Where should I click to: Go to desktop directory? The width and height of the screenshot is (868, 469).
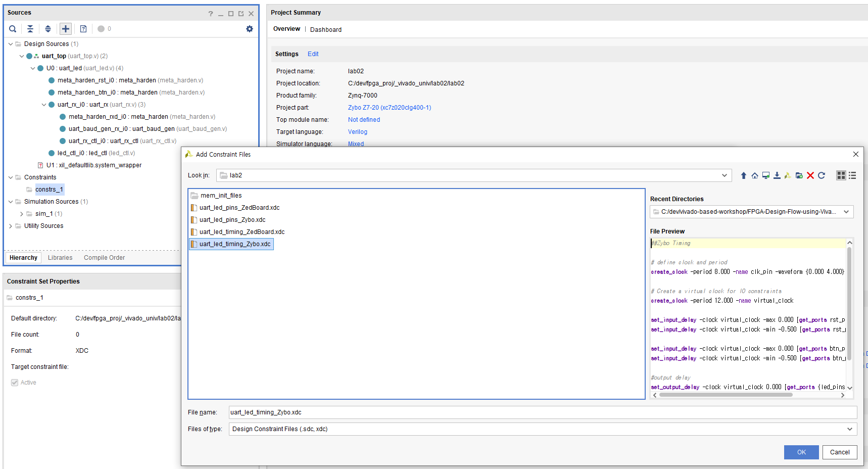pos(766,175)
